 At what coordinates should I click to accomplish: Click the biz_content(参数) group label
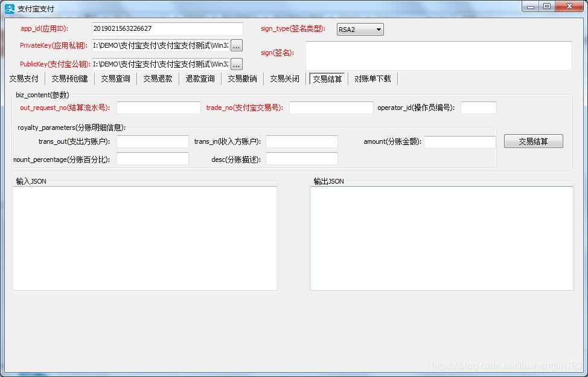[42, 95]
